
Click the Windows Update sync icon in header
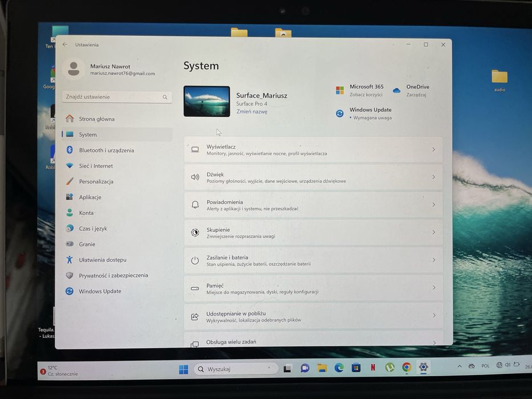click(340, 113)
